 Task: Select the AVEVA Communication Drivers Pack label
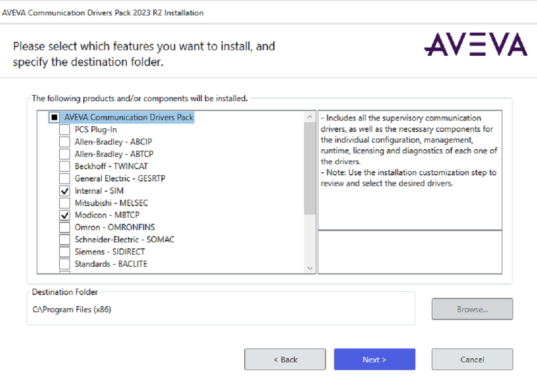tap(129, 117)
